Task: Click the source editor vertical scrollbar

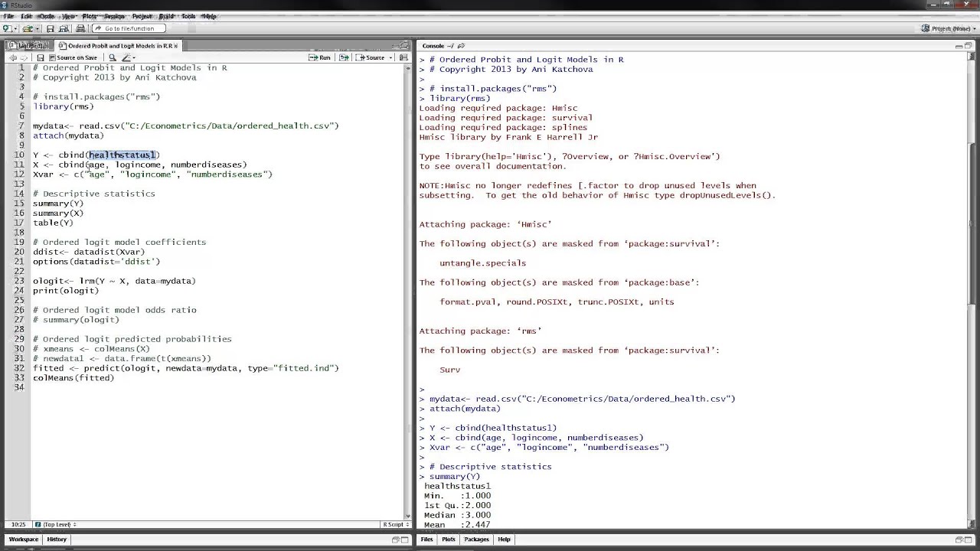Action: point(407,291)
